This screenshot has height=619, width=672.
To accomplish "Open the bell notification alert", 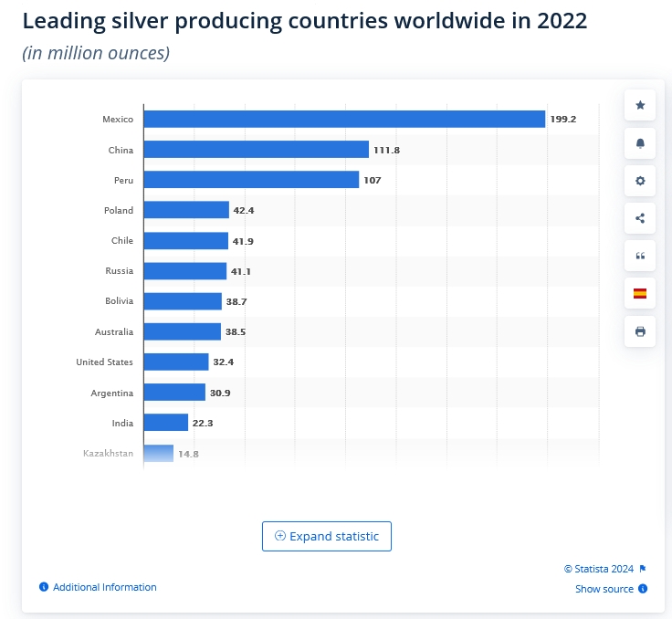I will pyautogui.click(x=640, y=143).
